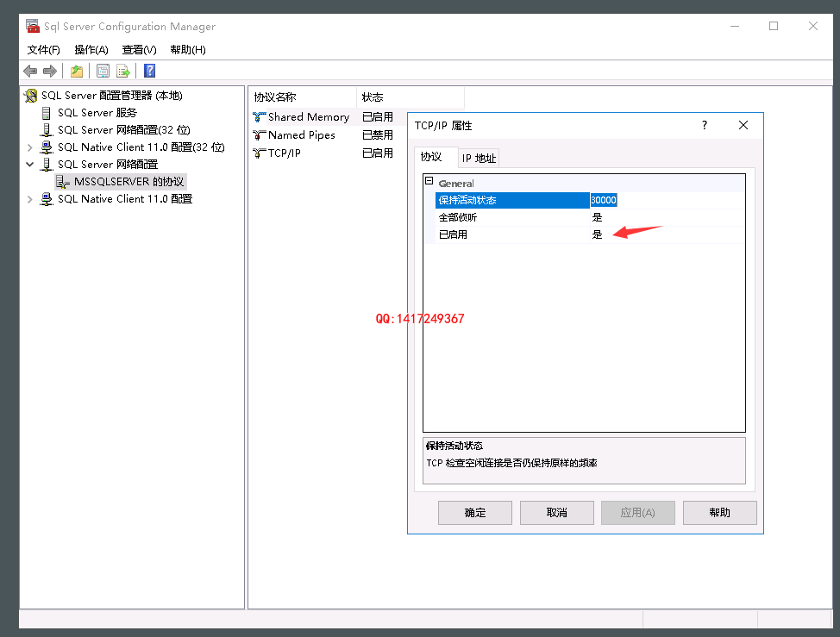
Task: Open the Properties toolbar icon
Action: click(103, 71)
